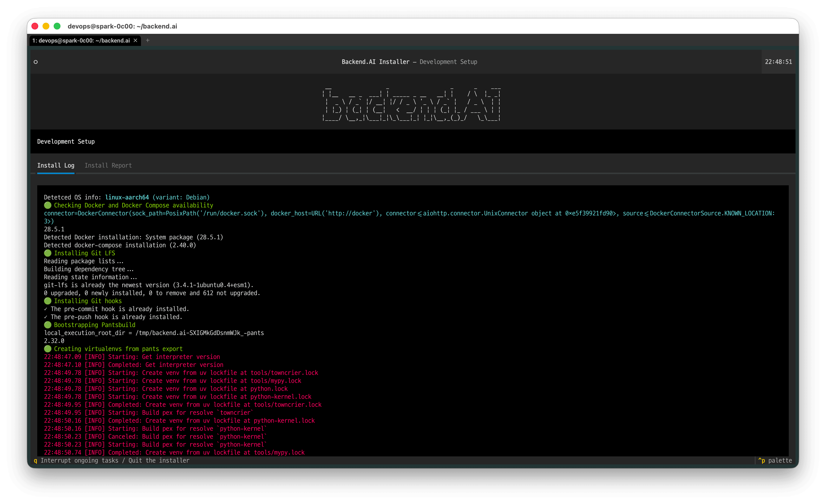Click the 'Backend.AI Installer' title text
This screenshot has height=504, width=826.
pos(376,62)
